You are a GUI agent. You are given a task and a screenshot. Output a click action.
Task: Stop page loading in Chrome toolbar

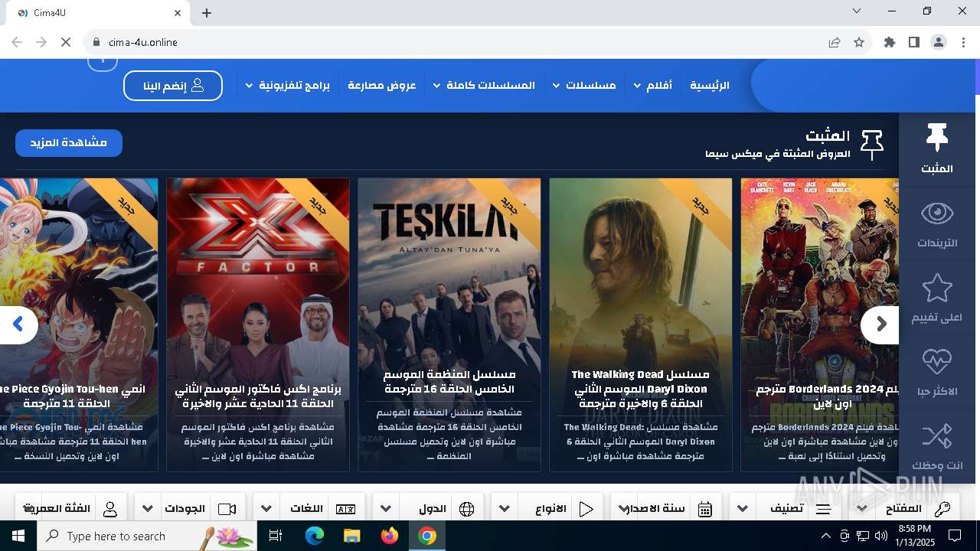coord(66,42)
